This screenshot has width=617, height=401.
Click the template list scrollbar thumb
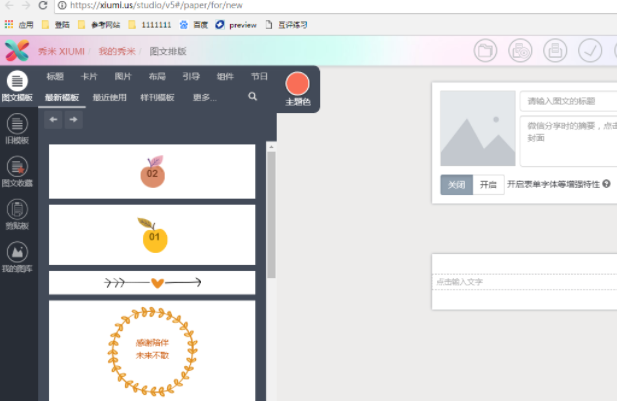click(x=271, y=215)
